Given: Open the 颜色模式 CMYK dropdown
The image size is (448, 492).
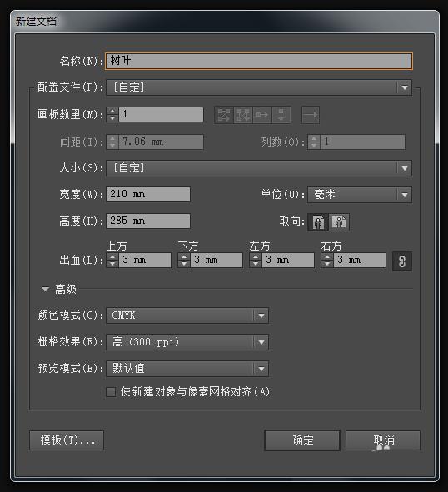Looking at the screenshot, I should pos(187,316).
